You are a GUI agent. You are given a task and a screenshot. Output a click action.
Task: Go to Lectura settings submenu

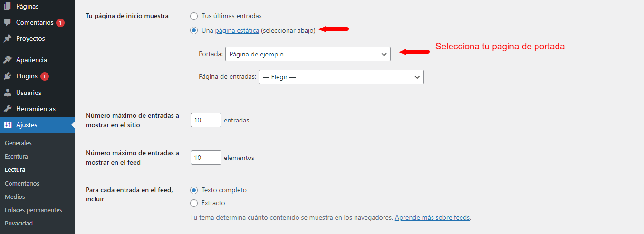(x=15, y=169)
